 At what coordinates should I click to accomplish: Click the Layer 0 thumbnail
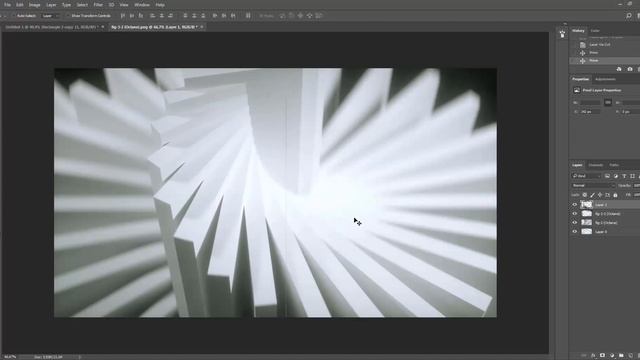[587, 232]
